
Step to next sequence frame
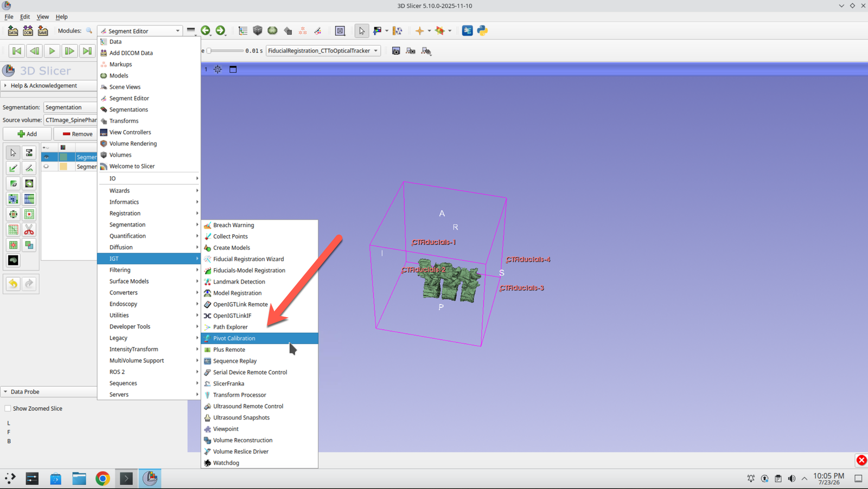pyautogui.click(x=69, y=51)
